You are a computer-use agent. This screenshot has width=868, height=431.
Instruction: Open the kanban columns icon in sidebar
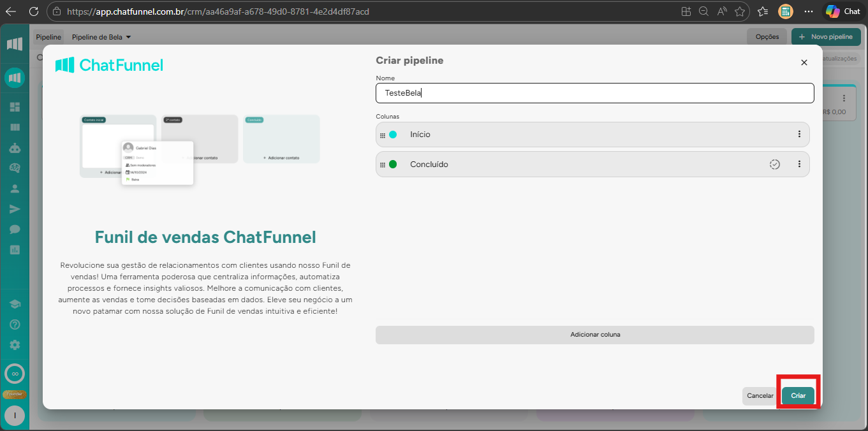pos(15,128)
